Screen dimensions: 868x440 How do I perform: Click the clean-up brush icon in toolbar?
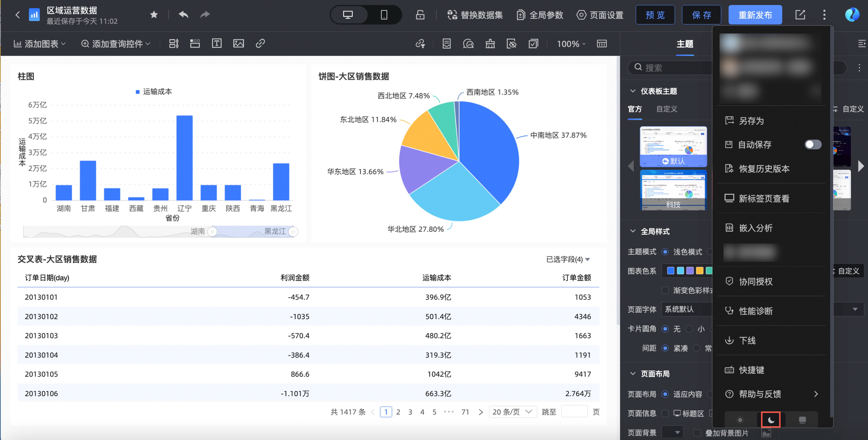pos(490,44)
